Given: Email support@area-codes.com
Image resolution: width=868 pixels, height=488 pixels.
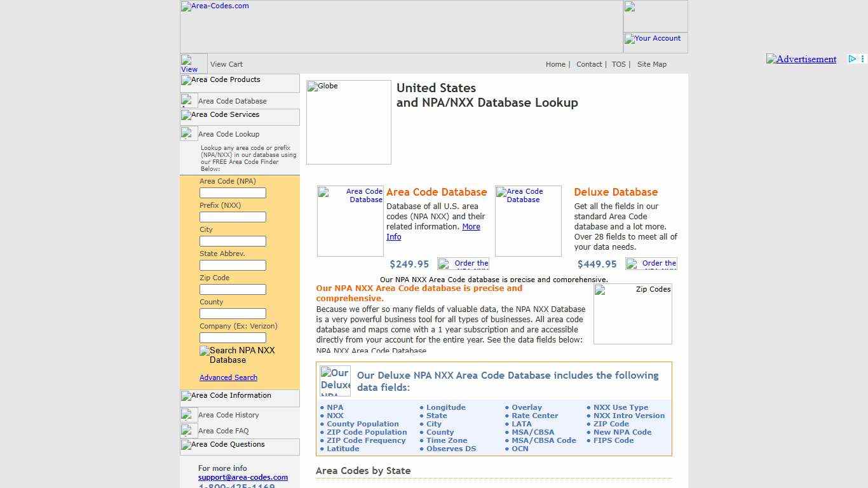Looking at the screenshot, I should tap(243, 477).
